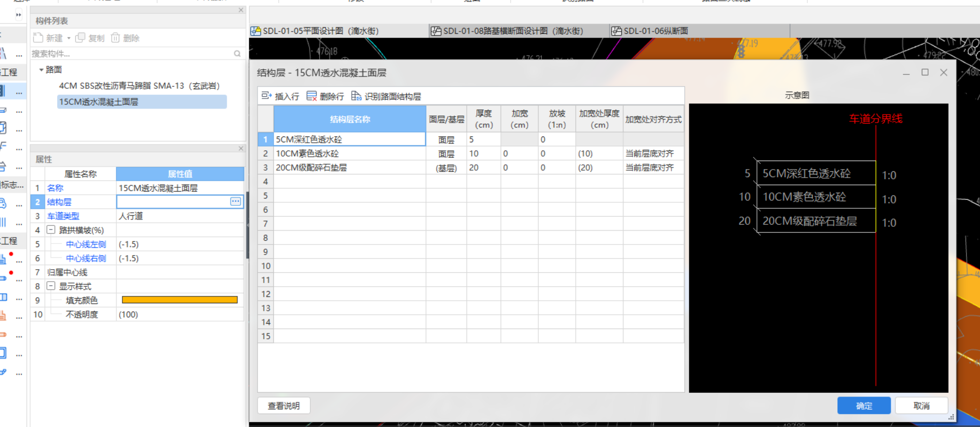Click 识别路面结构层 recognize layers tool
This screenshot has width=980, height=427.
[x=386, y=96]
